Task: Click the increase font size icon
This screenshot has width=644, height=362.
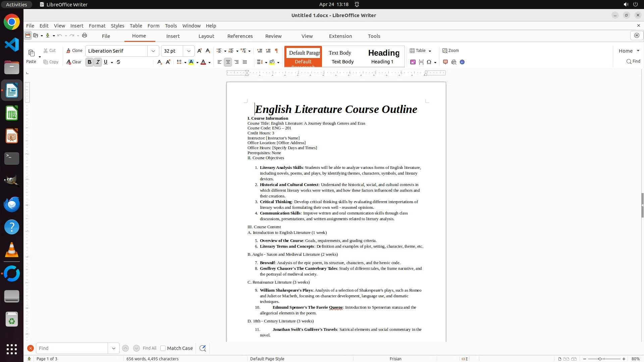Action: pyautogui.click(x=200, y=51)
